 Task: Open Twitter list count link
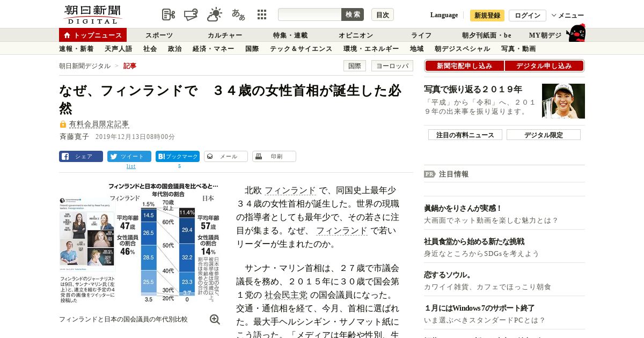point(131,166)
